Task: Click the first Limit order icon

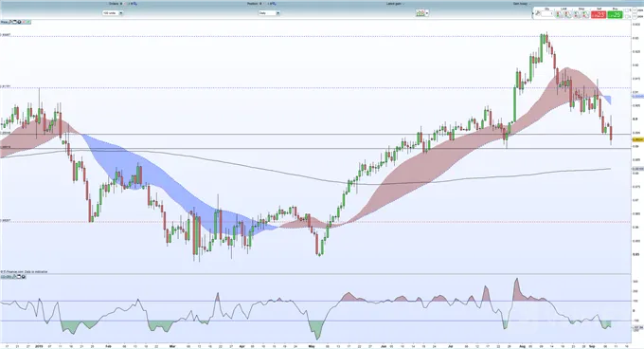Action: (558, 14)
